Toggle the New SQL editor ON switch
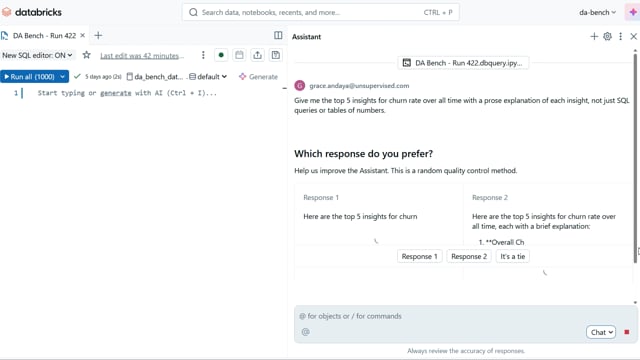 pos(38,55)
